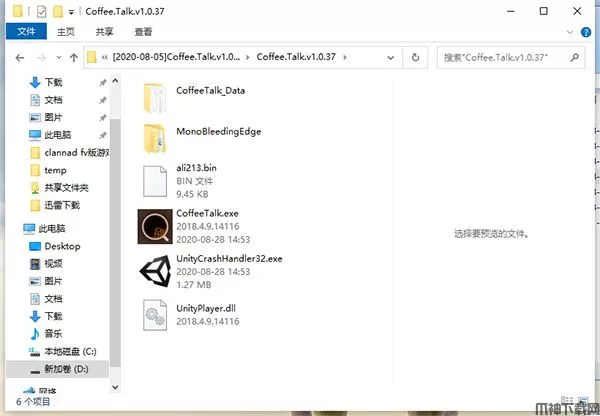This screenshot has width=600, height=416.
Task: Select the UnityCrashHandler32.exe Unity logo icon
Action: pyautogui.click(x=156, y=271)
